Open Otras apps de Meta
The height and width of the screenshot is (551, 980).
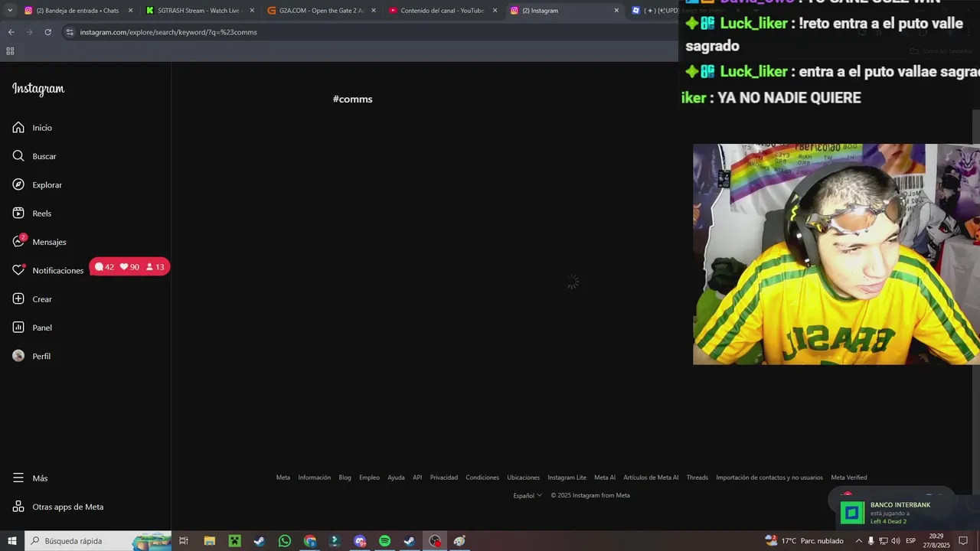(57, 507)
